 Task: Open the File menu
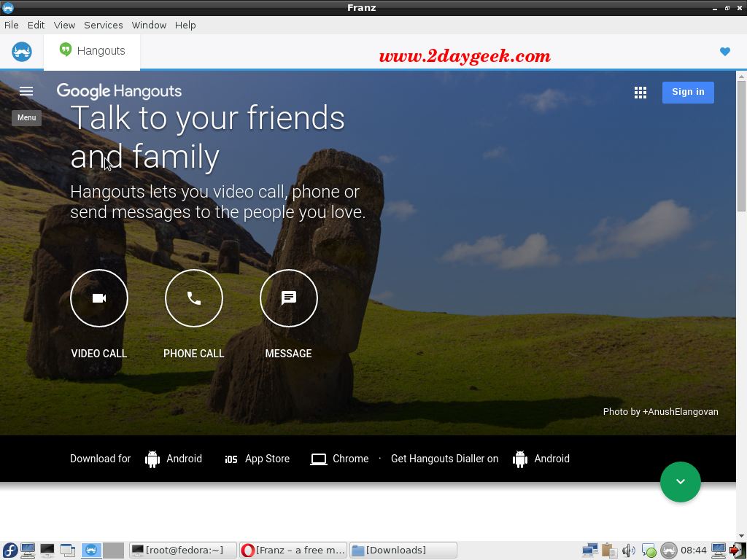(x=12, y=26)
